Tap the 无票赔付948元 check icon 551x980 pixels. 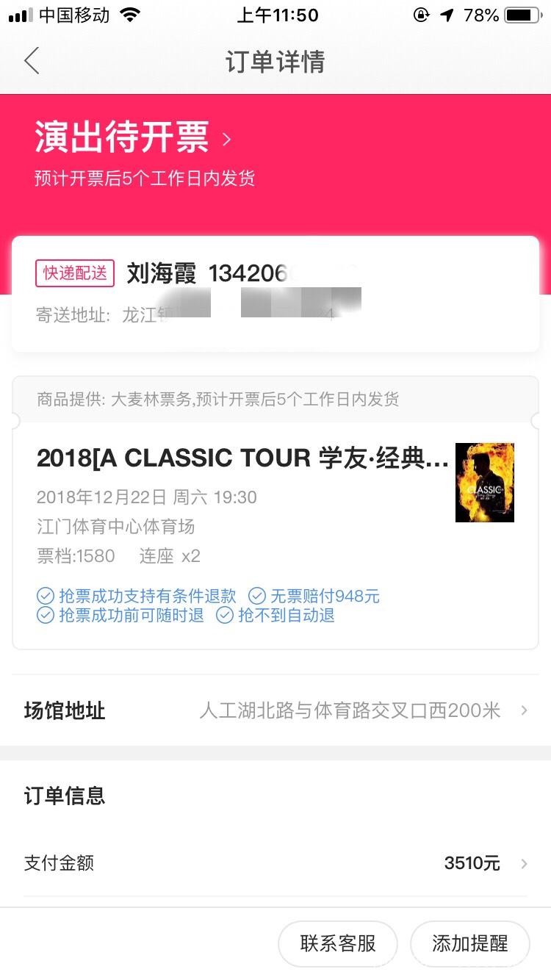coord(257,596)
